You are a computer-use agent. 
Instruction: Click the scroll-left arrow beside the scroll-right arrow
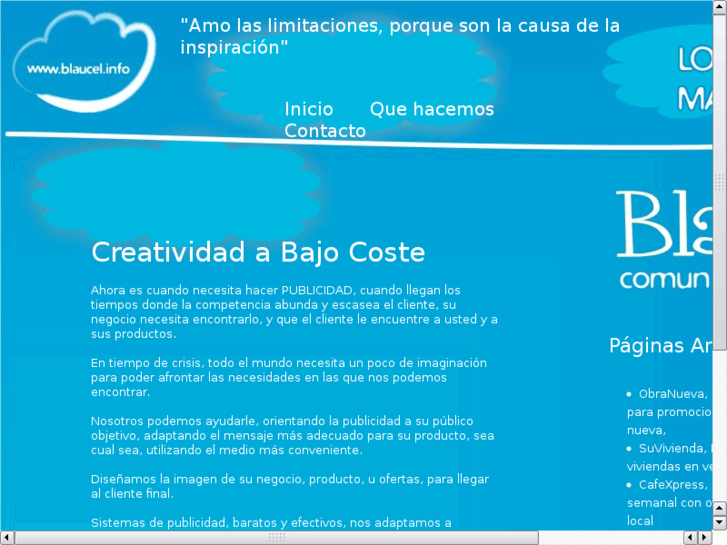[690, 538]
